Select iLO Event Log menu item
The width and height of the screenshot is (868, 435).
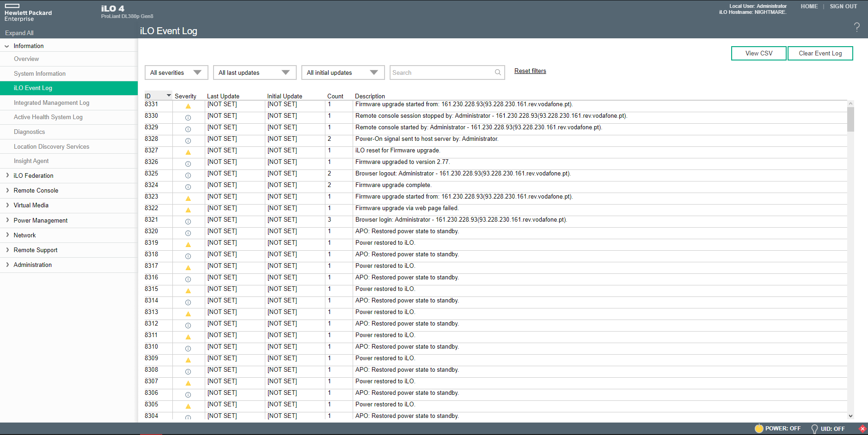69,88
